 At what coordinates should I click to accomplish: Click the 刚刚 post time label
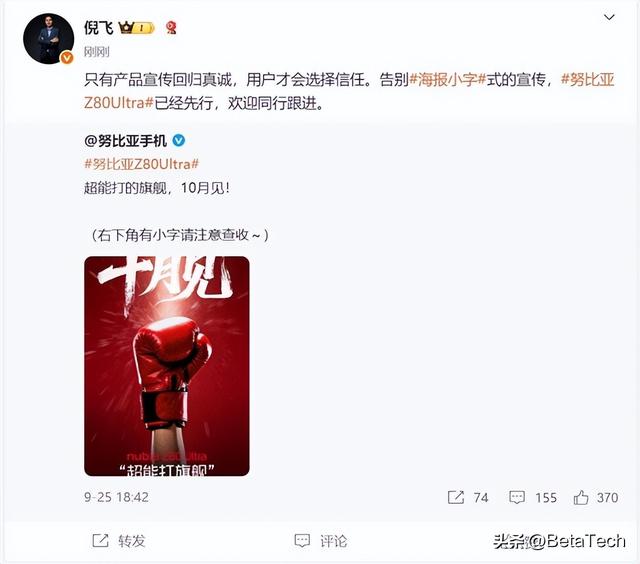pos(97,52)
